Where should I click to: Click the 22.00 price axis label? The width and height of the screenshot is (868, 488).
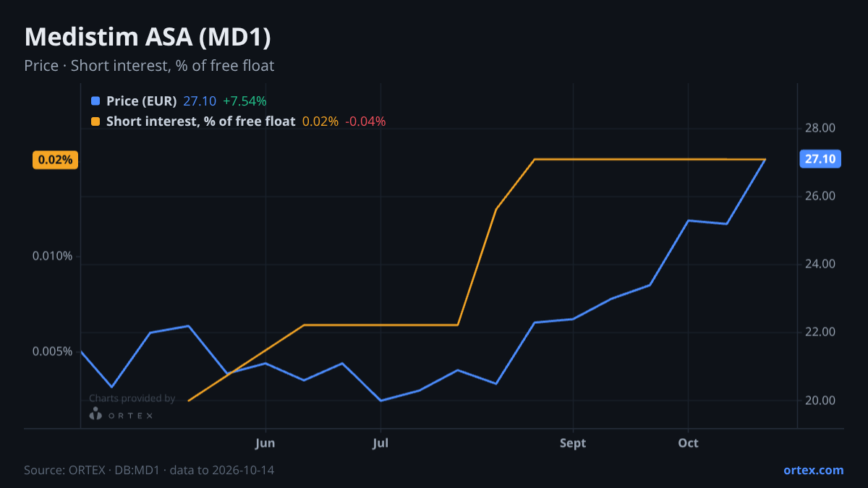[x=820, y=333]
